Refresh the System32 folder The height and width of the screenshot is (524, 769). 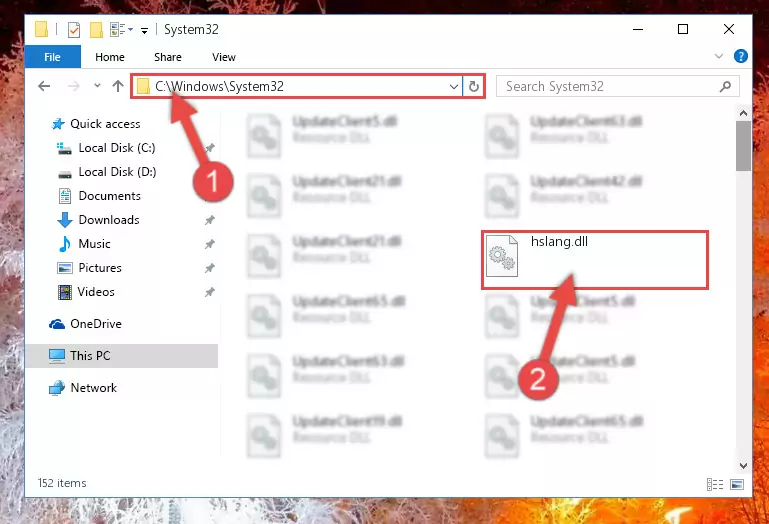473,87
